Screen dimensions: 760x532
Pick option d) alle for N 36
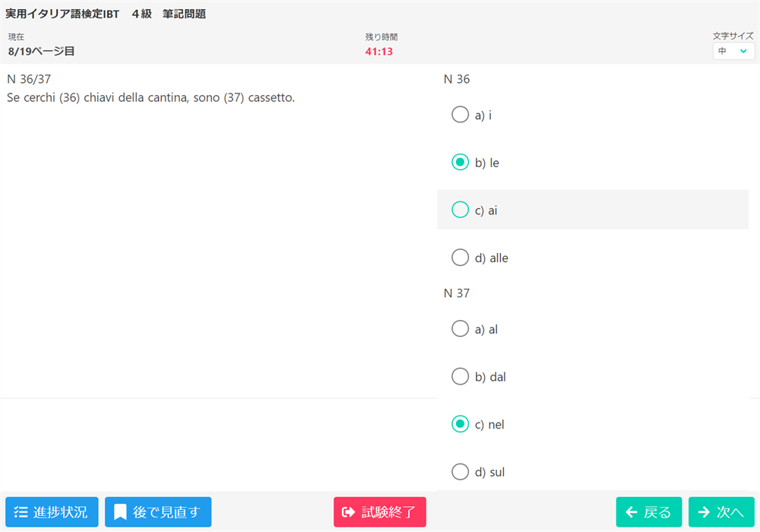pos(460,258)
